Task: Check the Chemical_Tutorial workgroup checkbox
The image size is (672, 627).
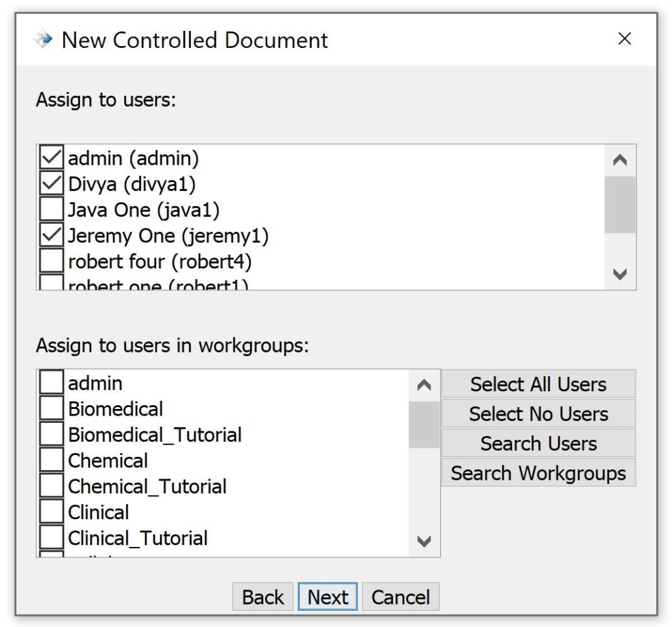Action: coord(52,486)
